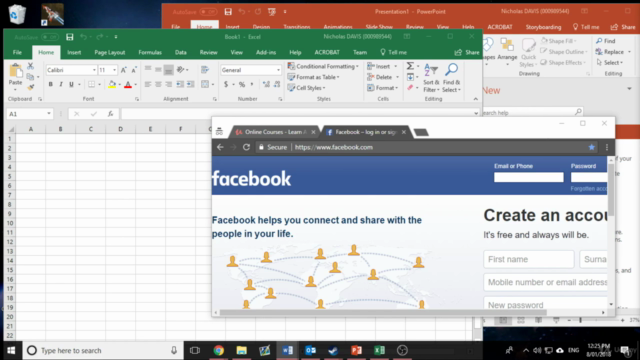640x360 pixels.
Task: Toggle Wrap Text in Excel's Alignment group
Action: [205, 70]
